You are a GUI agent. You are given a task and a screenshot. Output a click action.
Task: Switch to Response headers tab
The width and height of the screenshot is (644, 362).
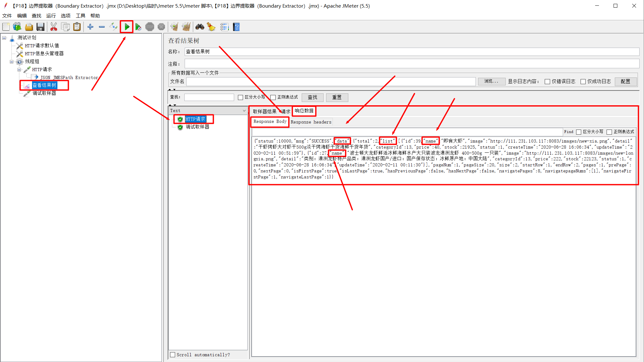311,122
